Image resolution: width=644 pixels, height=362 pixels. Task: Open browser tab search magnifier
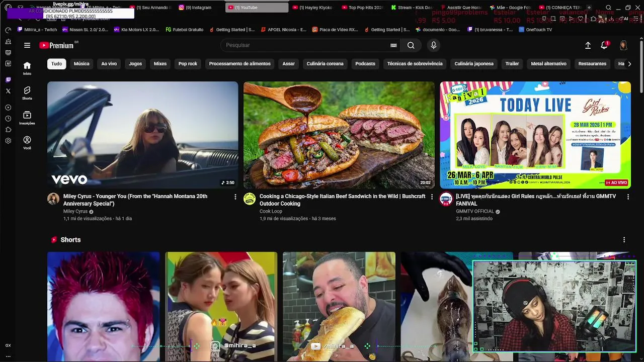click(x=608, y=8)
